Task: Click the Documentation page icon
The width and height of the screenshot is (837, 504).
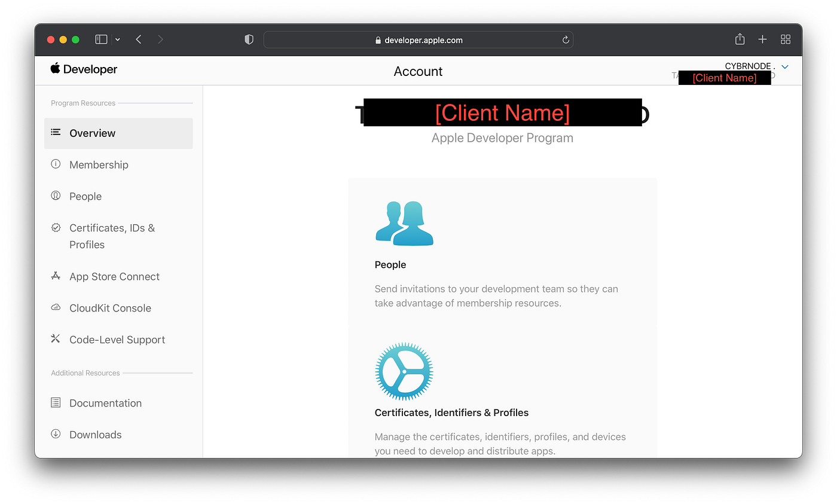Action: 56,402
